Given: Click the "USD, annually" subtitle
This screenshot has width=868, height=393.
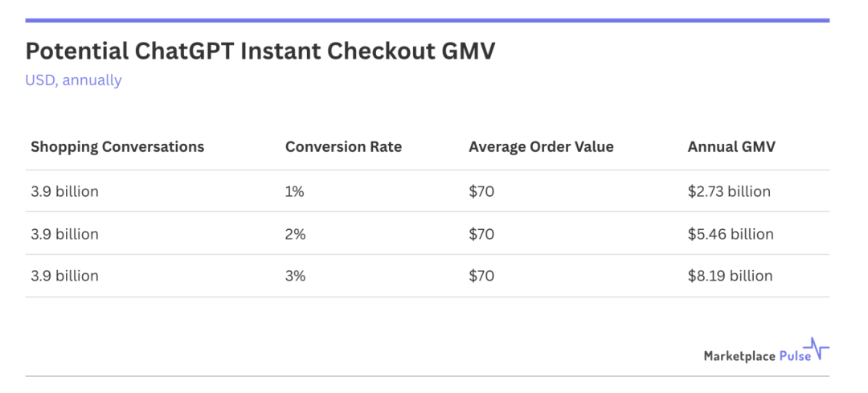Looking at the screenshot, I should click(73, 80).
